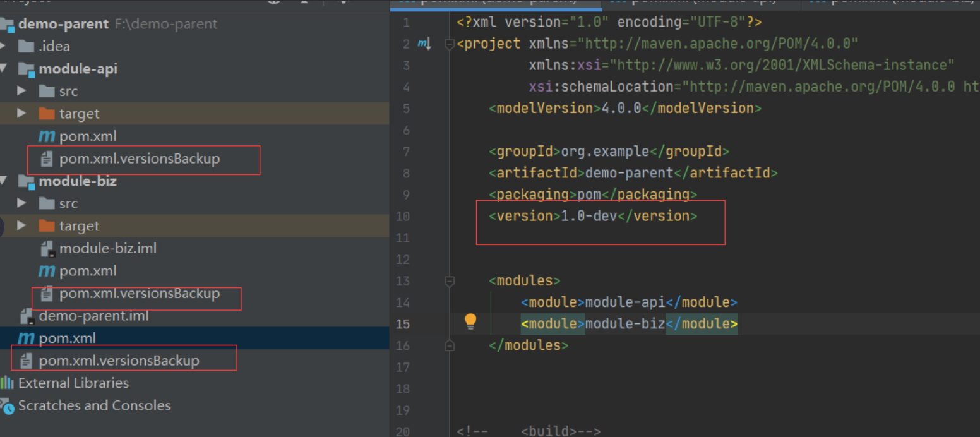This screenshot has width=980, height=437.
Task: Click the Scratches and Consoles icon
Action: [7, 405]
